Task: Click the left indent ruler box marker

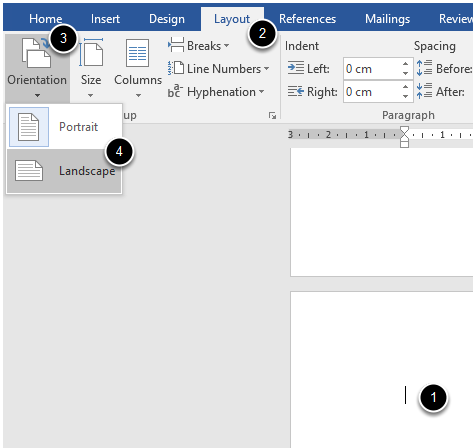Action: pyautogui.click(x=404, y=144)
